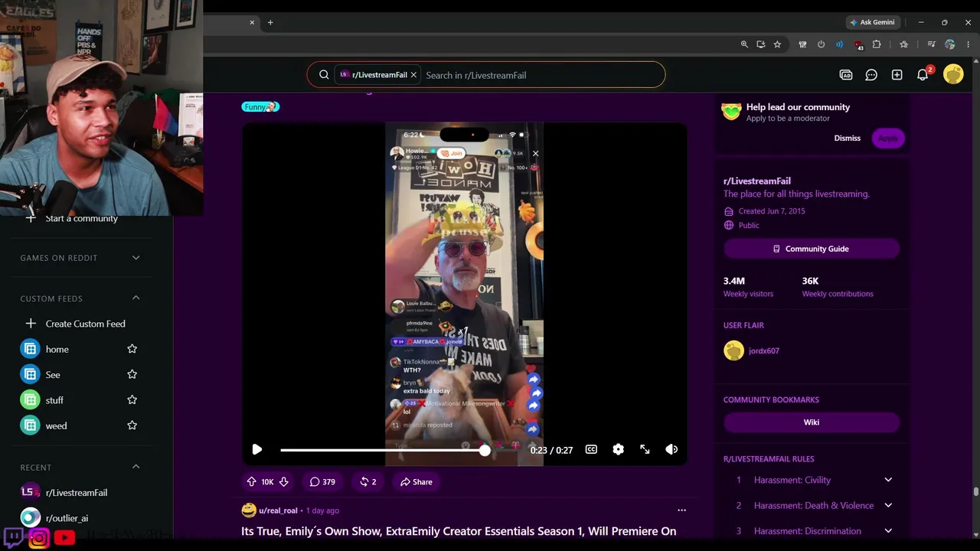This screenshot has width=980, height=551.
Task: Dismiss the moderator help prompt
Action: click(848, 139)
